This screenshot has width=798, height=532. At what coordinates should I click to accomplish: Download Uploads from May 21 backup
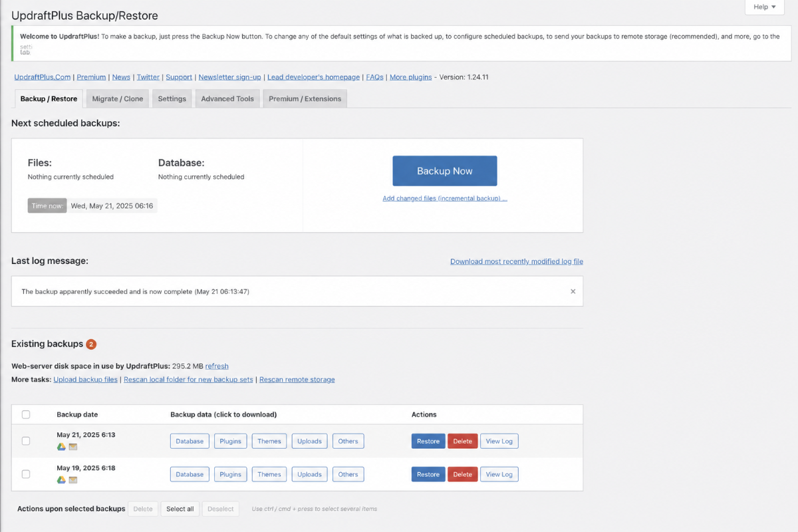pos(309,441)
